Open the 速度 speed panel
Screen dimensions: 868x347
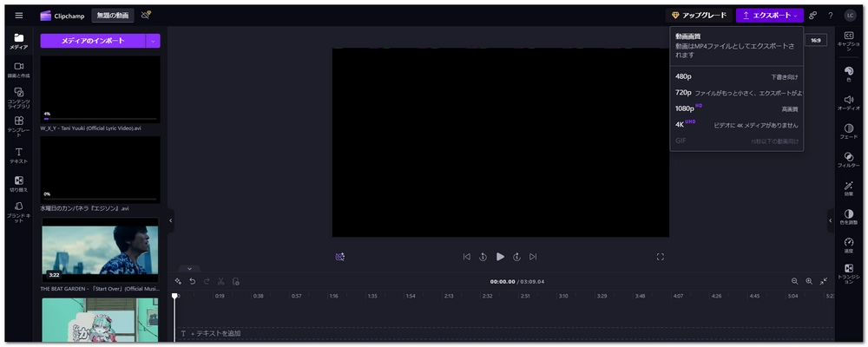point(848,245)
